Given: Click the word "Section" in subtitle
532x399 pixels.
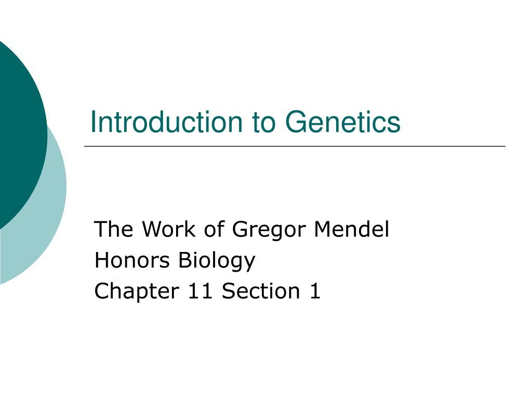Looking at the screenshot, I should 261,291.
